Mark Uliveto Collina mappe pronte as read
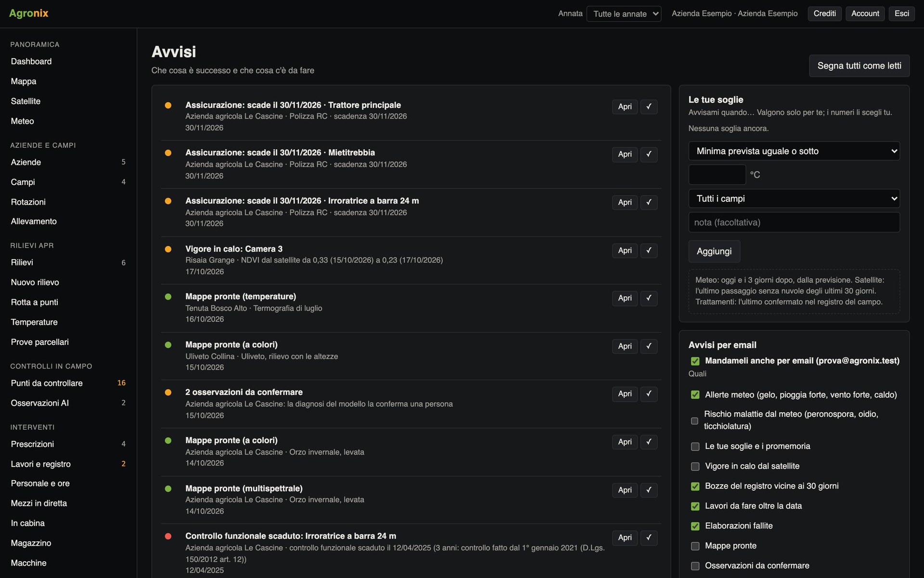 coord(649,346)
